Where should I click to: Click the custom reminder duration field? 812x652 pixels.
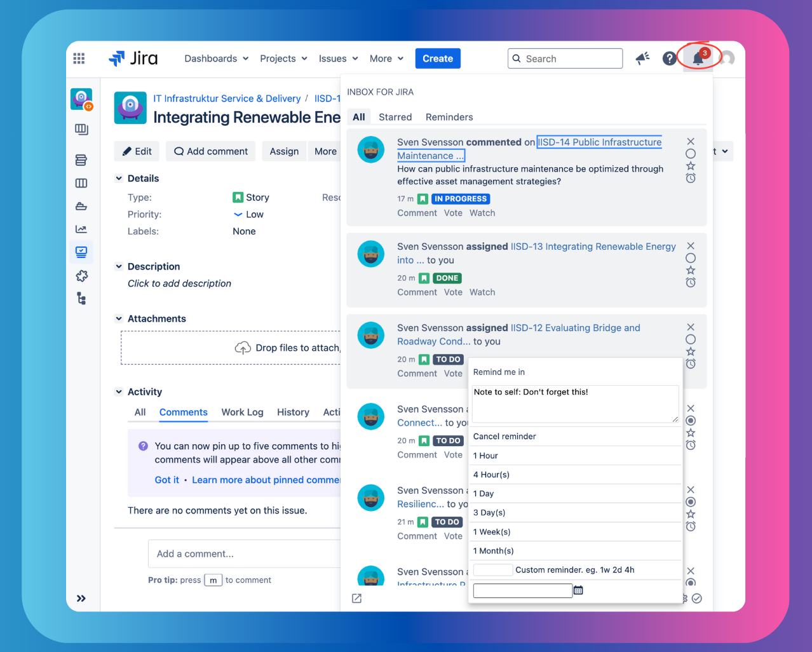(x=493, y=570)
